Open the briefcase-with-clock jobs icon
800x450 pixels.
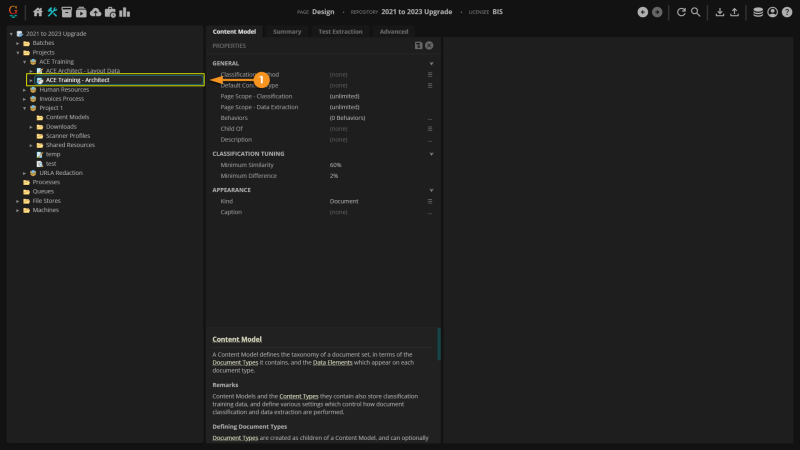[x=110, y=12]
